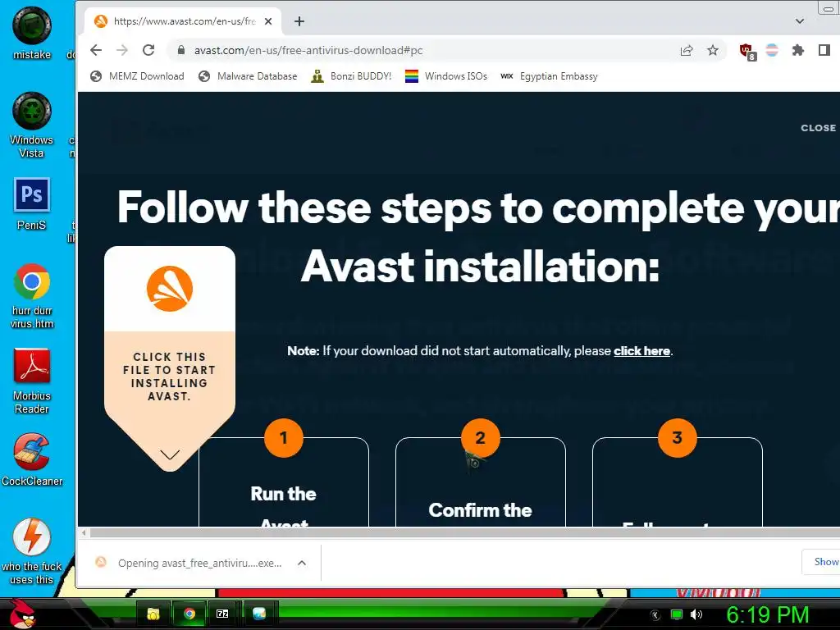This screenshot has height=630, width=840.
Task: Click the 'Confirm the' step heading
Action: [x=480, y=510]
